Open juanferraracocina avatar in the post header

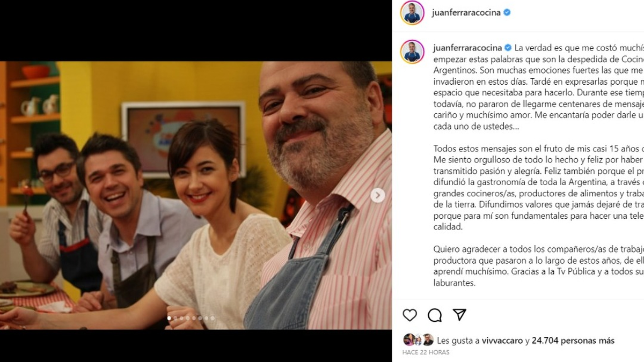(x=412, y=12)
